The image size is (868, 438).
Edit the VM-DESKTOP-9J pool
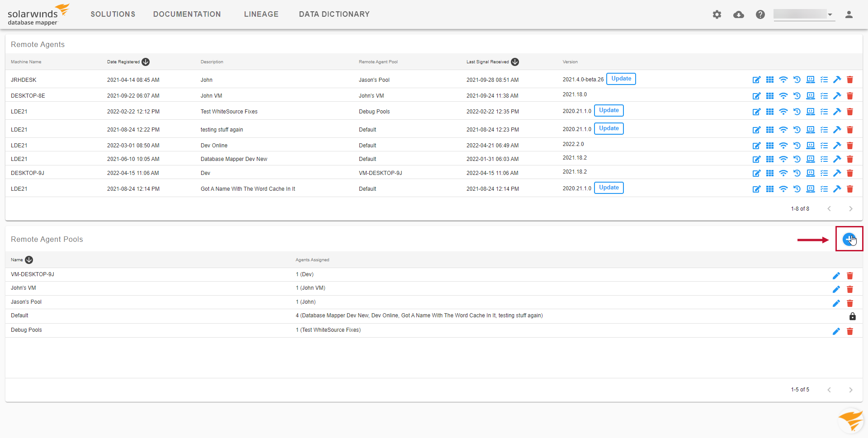[836, 276]
